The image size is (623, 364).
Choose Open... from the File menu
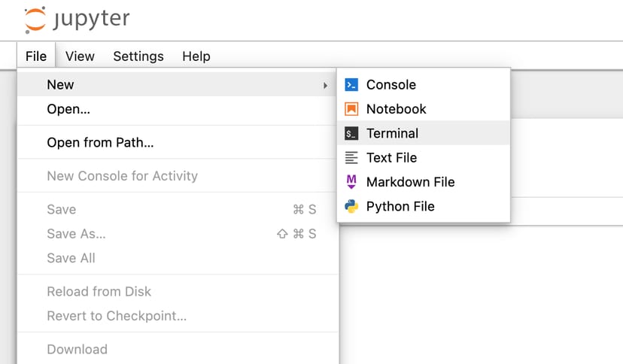pos(68,109)
